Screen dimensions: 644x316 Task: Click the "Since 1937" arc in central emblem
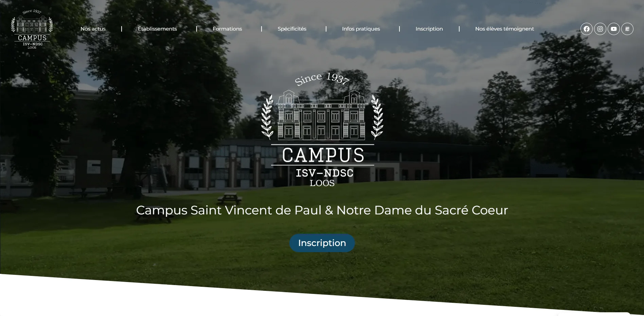(x=322, y=79)
